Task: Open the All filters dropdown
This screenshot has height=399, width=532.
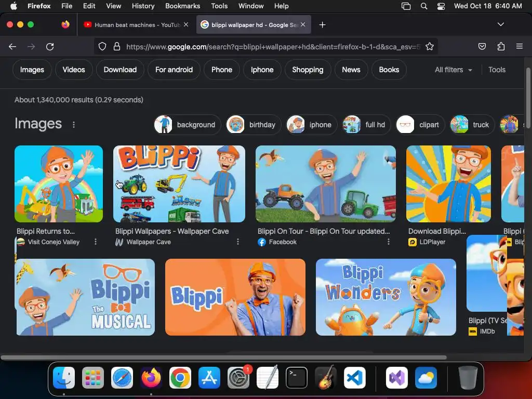Action: (454, 70)
